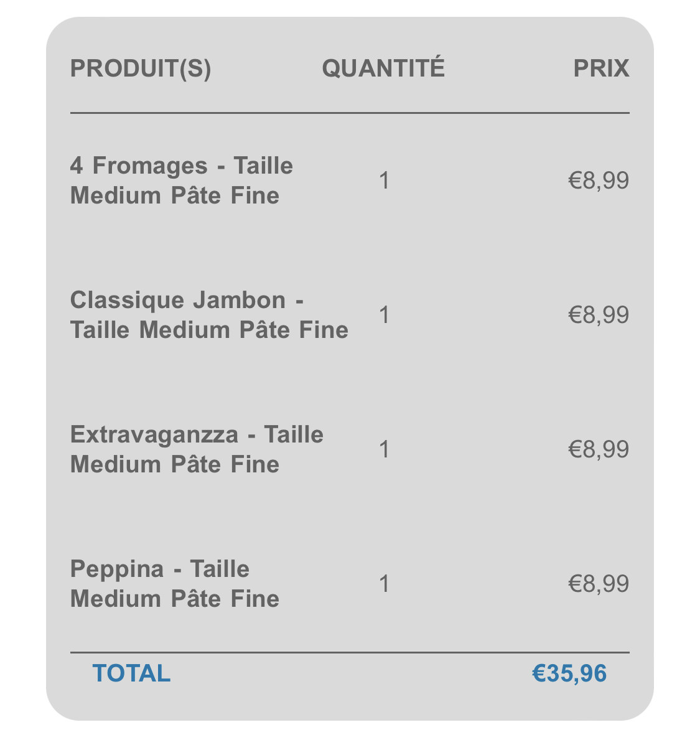The width and height of the screenshot is (700, 740).
Task: Click the TOTAL label
Action: tap(132, 673)
